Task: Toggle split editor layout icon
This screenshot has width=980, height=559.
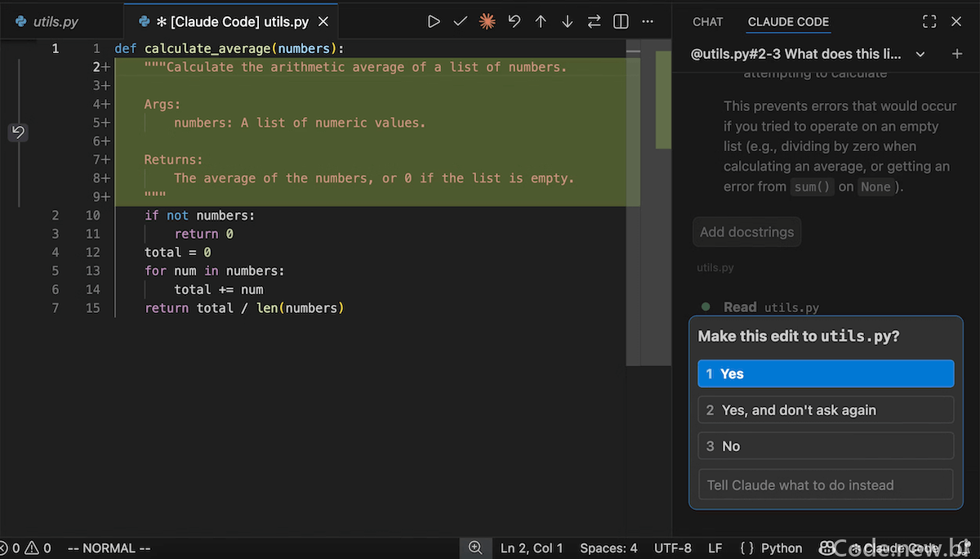Action: [621, 22]
